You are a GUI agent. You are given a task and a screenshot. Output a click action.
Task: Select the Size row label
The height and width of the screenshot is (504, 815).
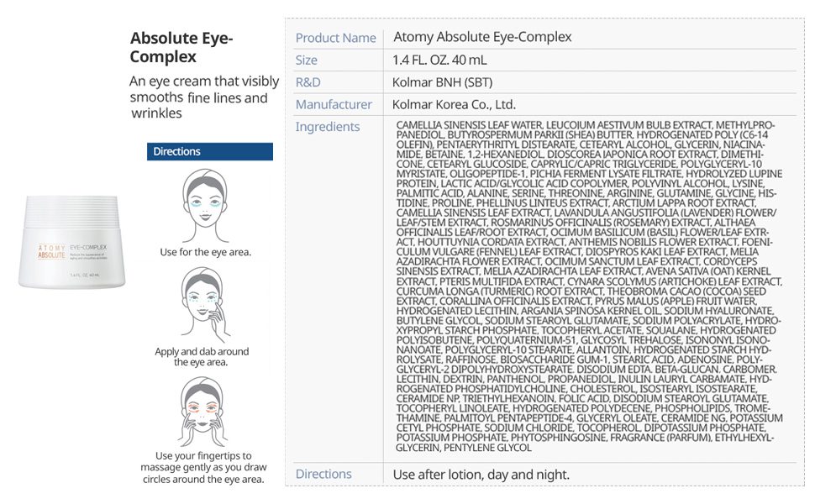[x=307, y=60]
